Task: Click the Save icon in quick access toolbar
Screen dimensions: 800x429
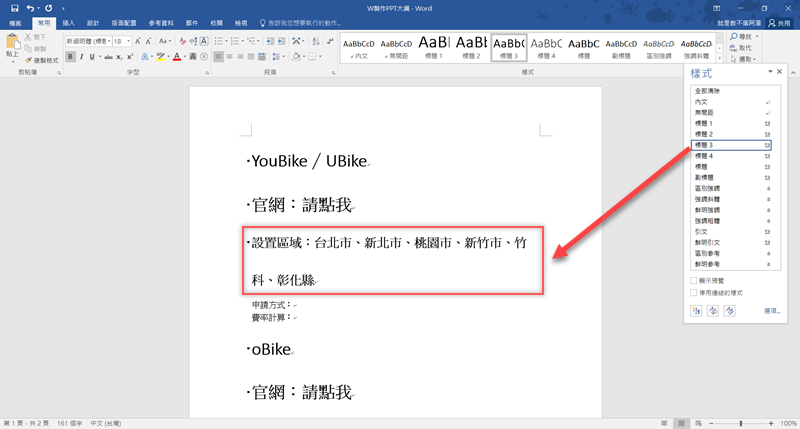Action: pyautogui.click(x=14, y=7)
